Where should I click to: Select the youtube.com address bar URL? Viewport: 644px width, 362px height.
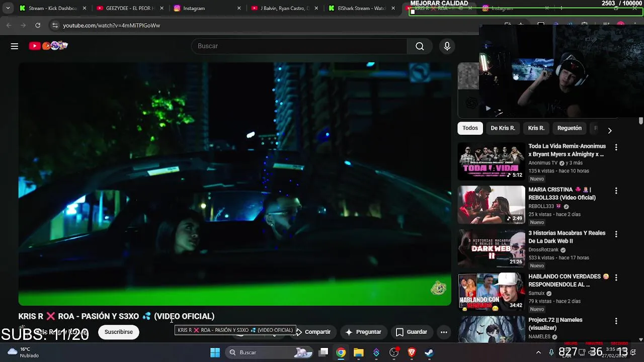pyautogui.click(x=111, y=25)
